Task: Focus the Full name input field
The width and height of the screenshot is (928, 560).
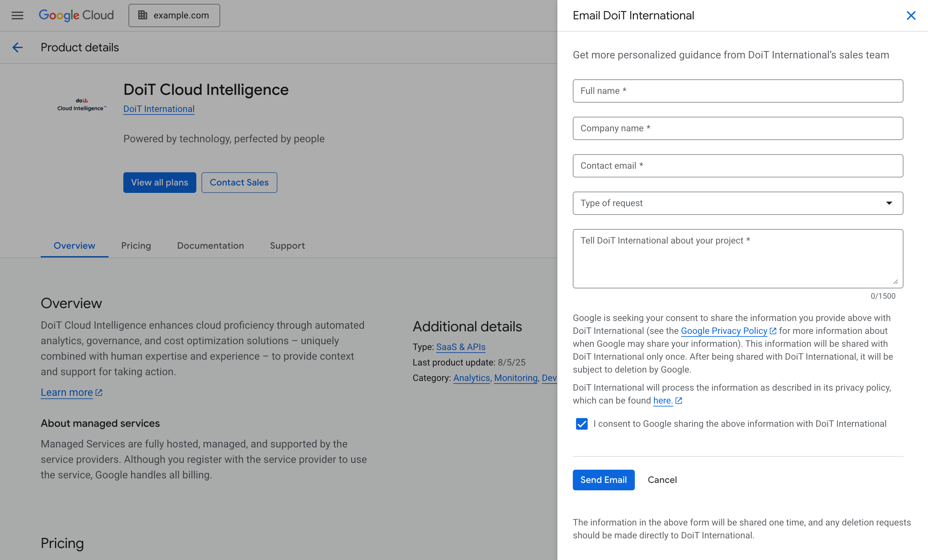Action: point(737,91)
